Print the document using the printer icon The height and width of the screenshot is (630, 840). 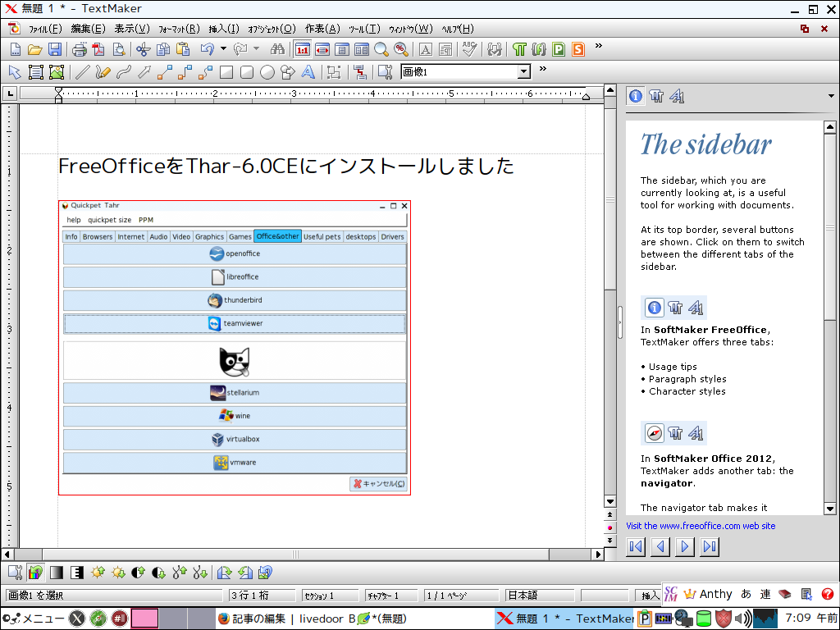tap(80, 50)
